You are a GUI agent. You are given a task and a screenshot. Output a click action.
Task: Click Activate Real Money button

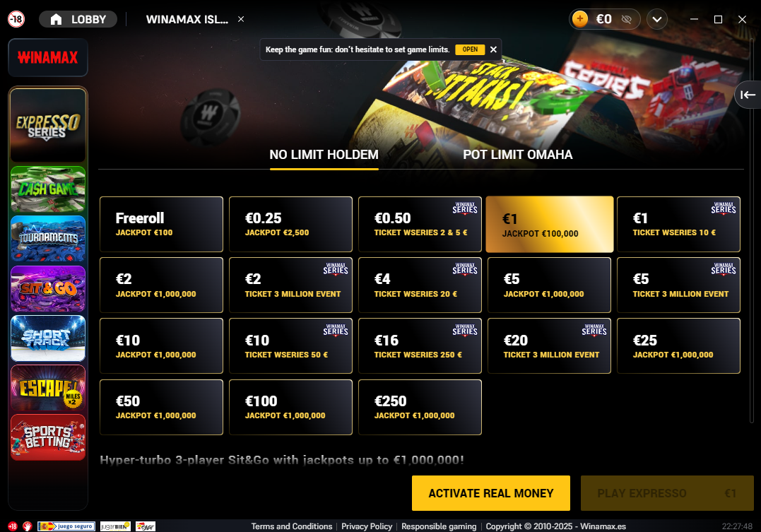pos(490,493)
